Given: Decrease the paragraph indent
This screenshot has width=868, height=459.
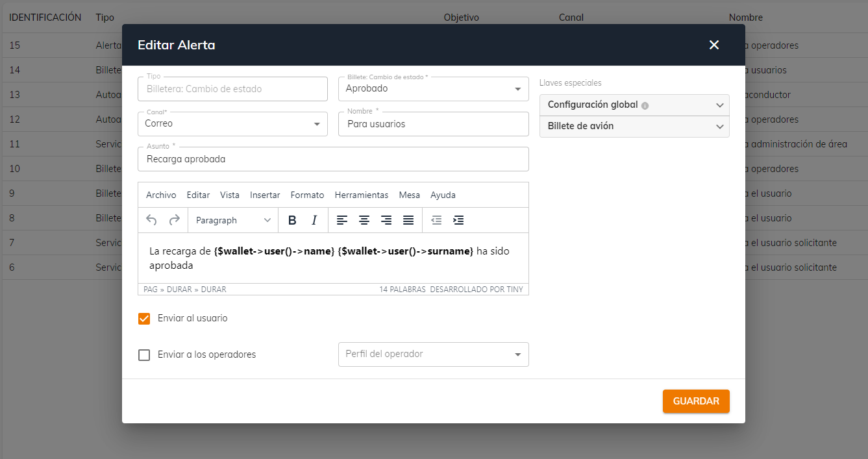Looking at the screenshot, I should click(436, 220).
